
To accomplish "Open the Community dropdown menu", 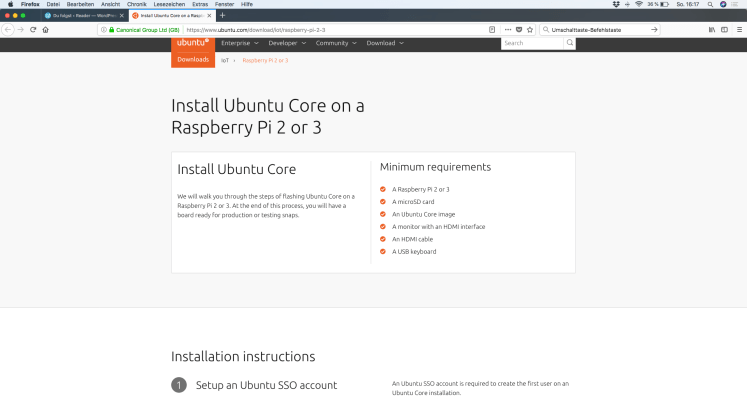I will click(x=336, y=43).
